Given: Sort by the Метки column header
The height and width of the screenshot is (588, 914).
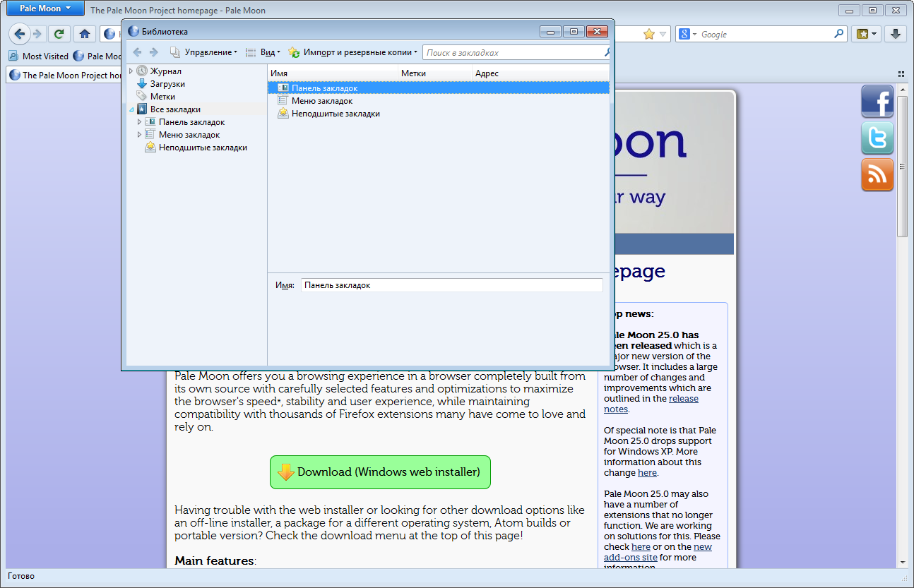Looking at the screenshot, I should click(x=434, y=73).
